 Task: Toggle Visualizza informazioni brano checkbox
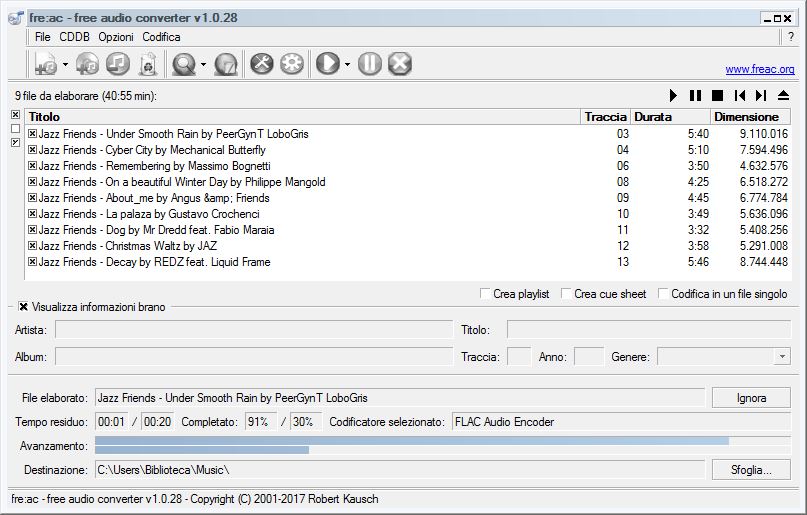[x=23, y=307]
